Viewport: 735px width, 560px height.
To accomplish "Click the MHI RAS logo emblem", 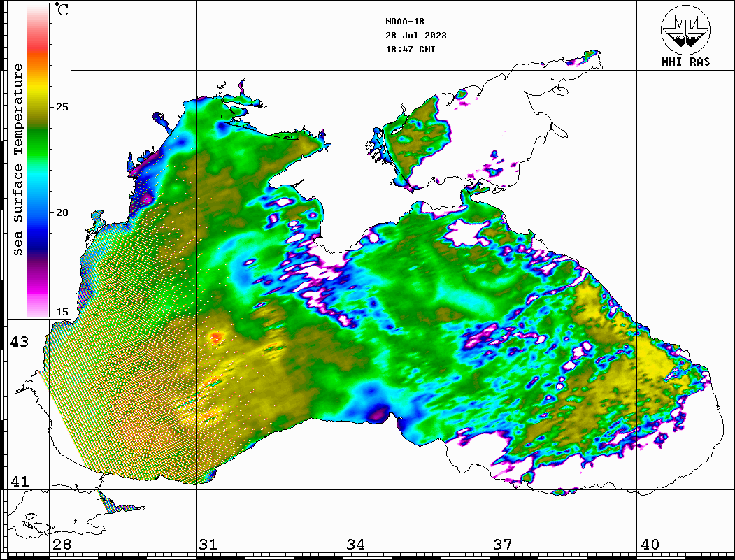I will tap(685, 29).
